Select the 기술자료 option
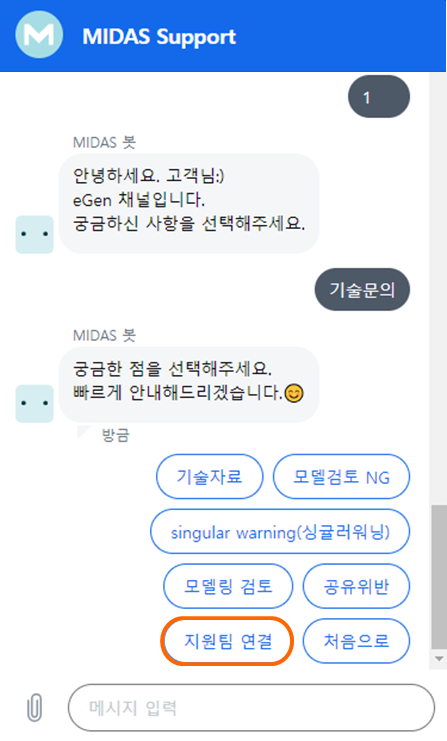The height and width of the screenshot is (741, 447). (x=210, y=476)
